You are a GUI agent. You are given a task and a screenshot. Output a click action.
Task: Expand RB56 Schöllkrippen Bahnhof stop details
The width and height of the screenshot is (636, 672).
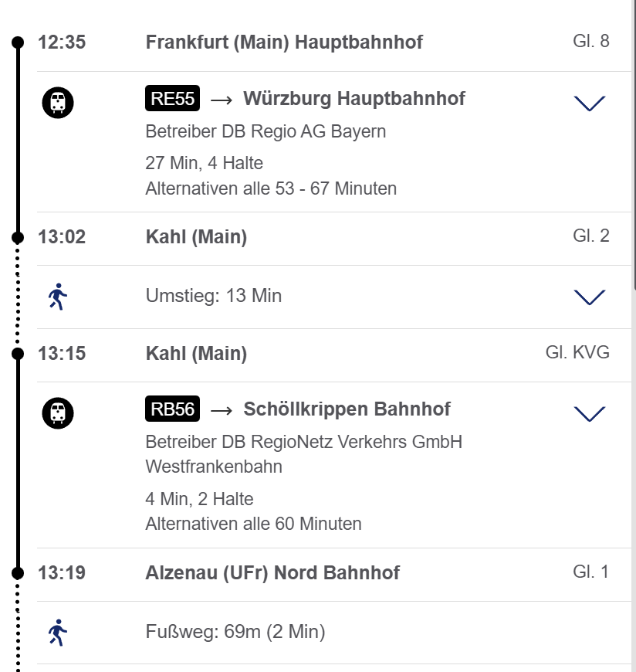pyautogui.click(x=590, y=414)
